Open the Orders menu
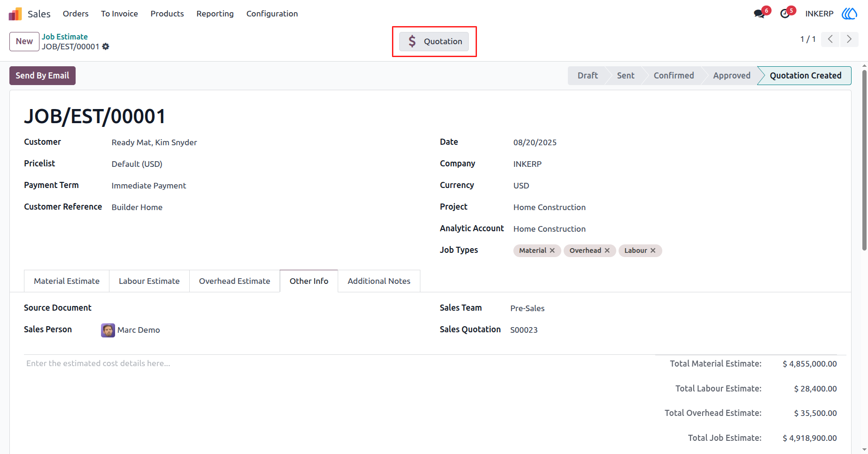Screen dimensions: 868x454 click(76, 14)
